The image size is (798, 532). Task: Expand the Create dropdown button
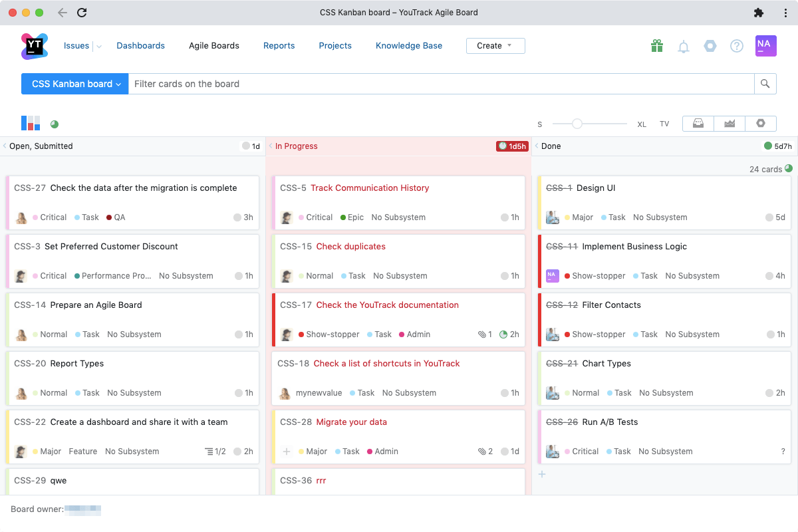coord(495,46)
